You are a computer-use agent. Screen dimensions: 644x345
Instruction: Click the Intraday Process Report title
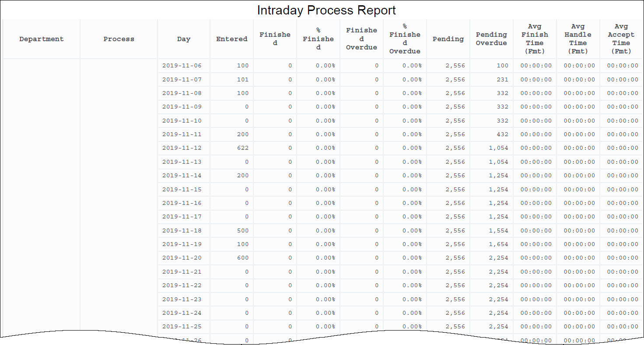click(326, 10)
